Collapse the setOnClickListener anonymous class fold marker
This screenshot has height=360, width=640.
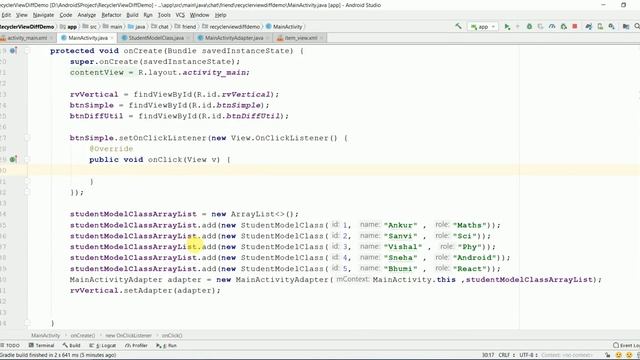27,138
